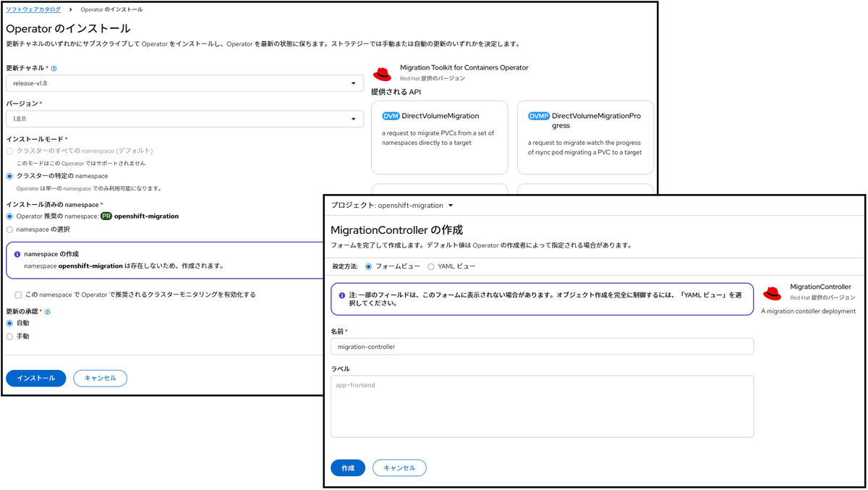Click the DVMP badge on the DirectVolumeMigrationProgress card
The width and height of the screenshot is (868, 490).
pyautogui.click(x=539, y=116)
